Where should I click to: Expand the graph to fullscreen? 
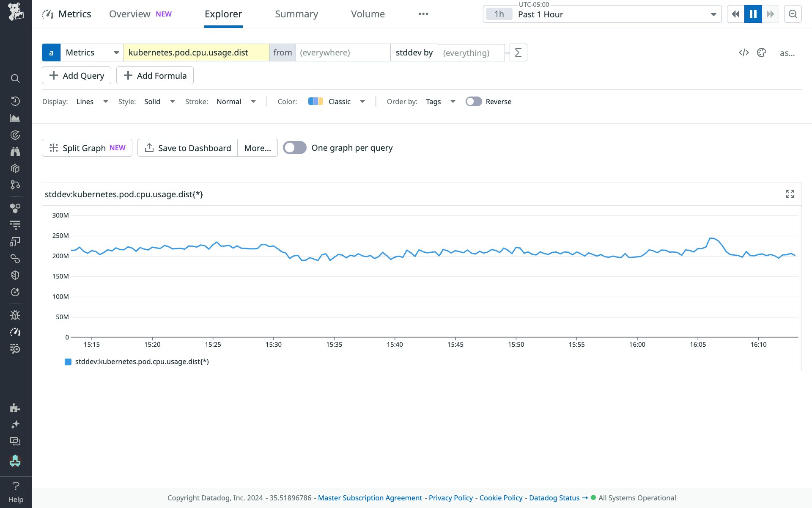point(790,194)
